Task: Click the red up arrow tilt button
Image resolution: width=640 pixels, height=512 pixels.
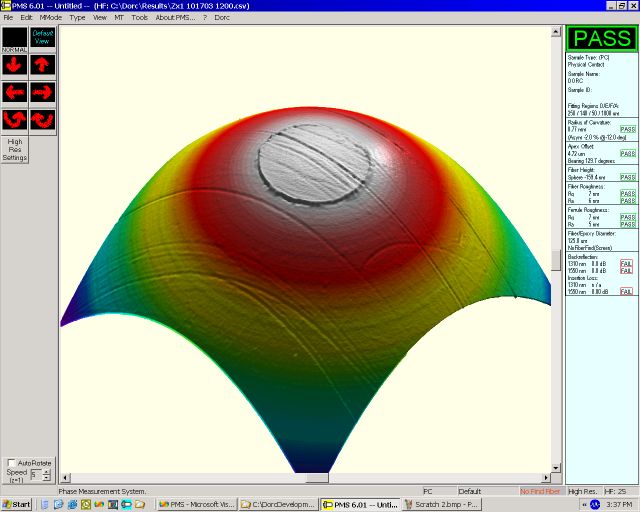Action: (x=42, y=66)
